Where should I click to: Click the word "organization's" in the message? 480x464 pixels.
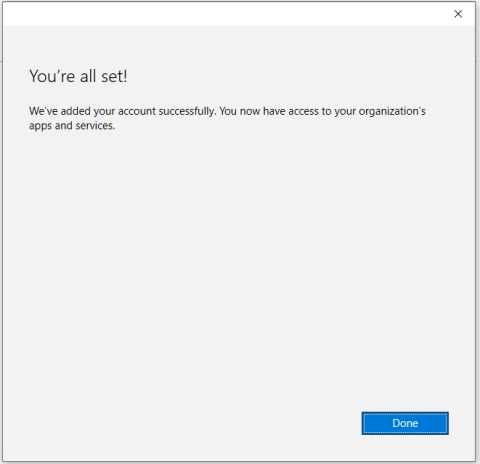(392, 111)
